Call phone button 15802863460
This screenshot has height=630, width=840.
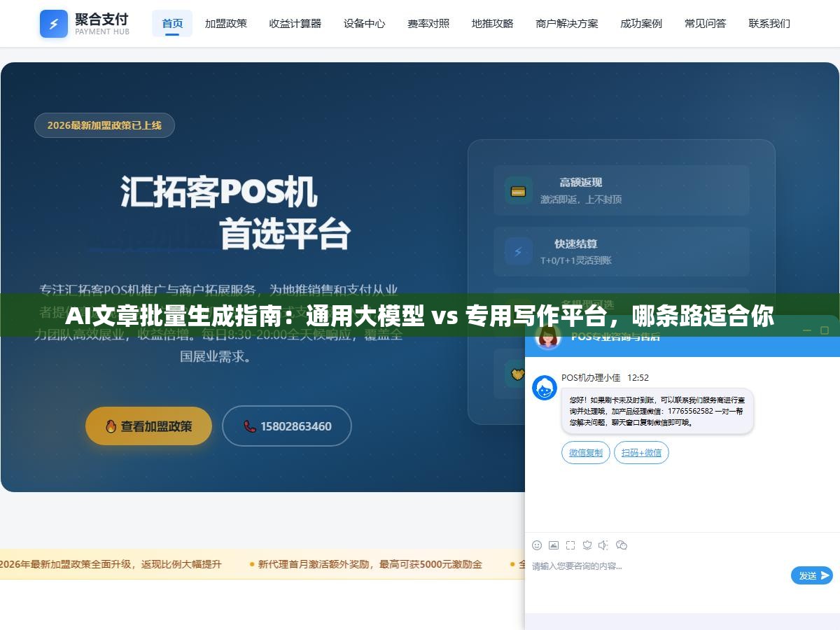pyautogui.click(x=287, y=426)
